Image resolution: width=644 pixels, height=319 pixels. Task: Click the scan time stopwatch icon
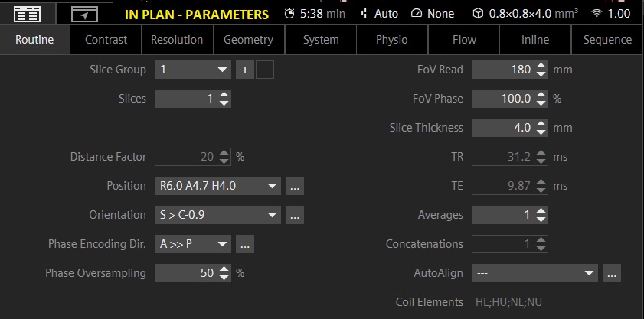click(289, 14)
